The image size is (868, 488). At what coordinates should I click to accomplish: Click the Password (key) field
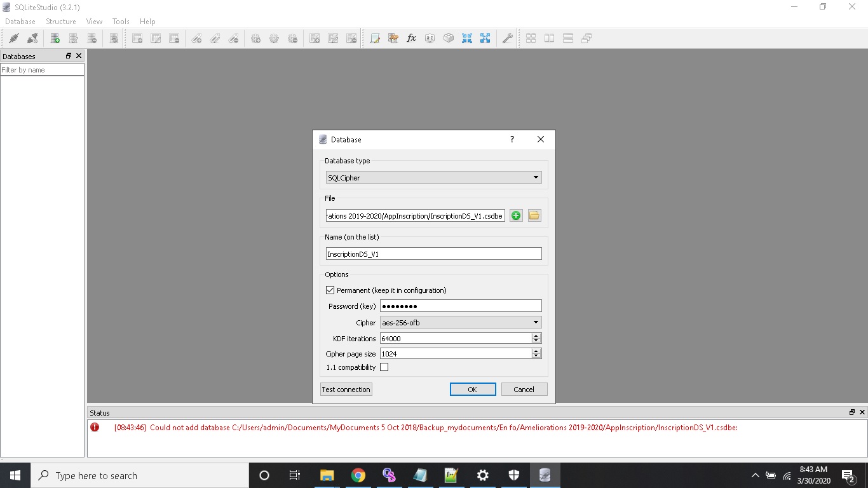461,306
